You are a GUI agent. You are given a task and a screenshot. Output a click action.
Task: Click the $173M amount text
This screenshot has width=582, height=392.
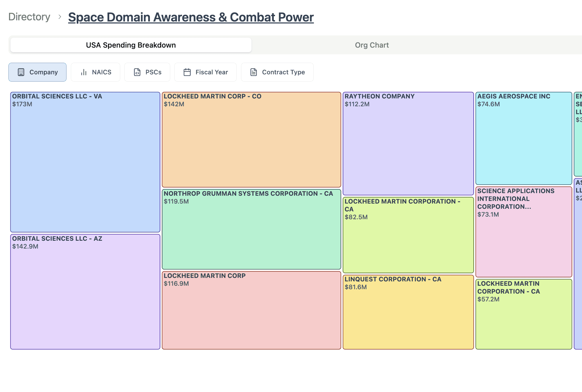(x=22, y=104)
